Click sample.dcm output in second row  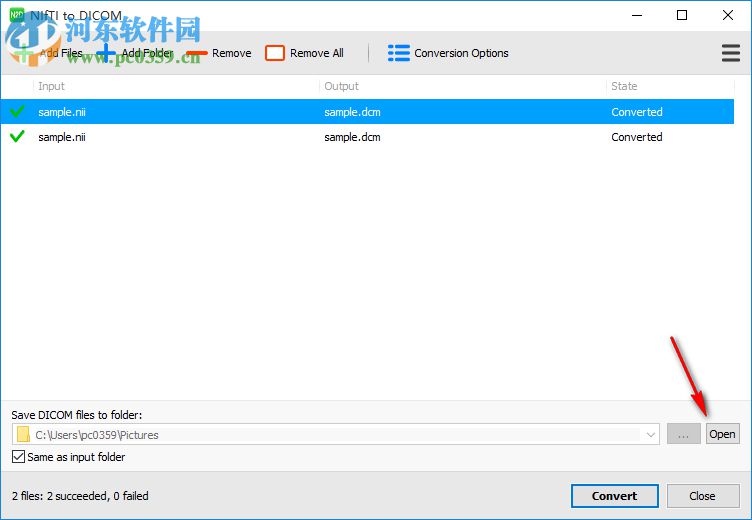click(352, 137)
